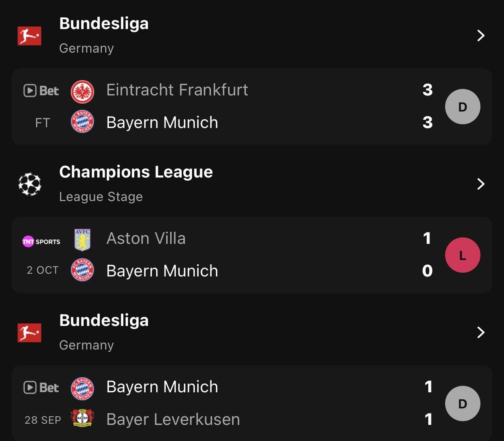Viewport: 504px width, 441px height.
Task: Select the Aston Villa team name
Action: 146,238
